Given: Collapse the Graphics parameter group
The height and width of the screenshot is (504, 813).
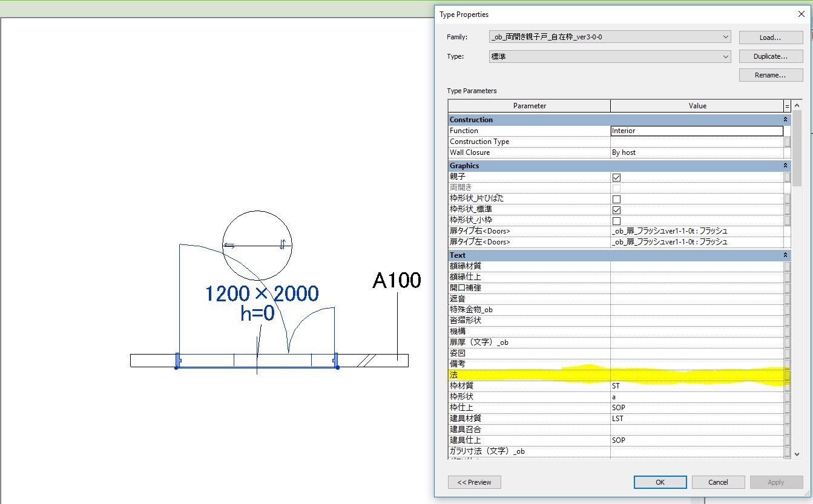Looking at the screenshot, I should 786,166.
